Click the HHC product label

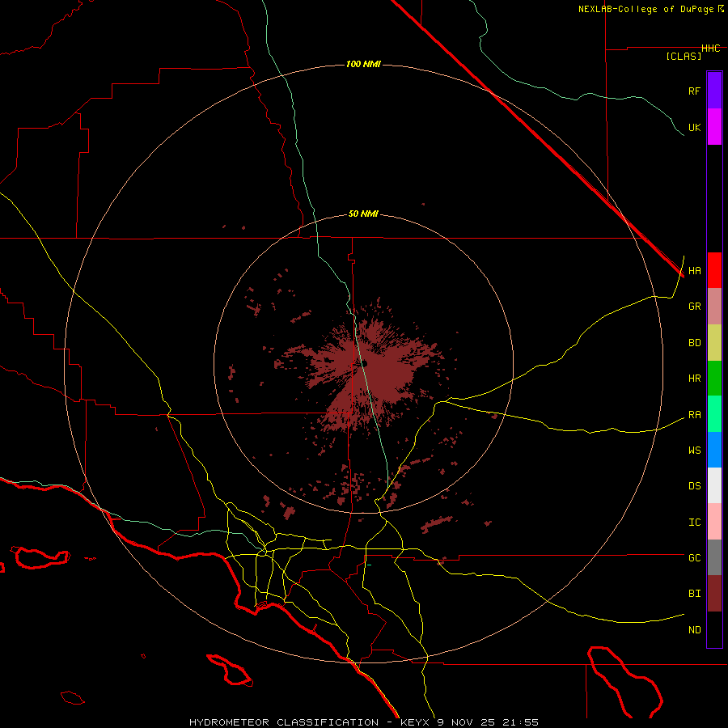coord(711,49)
